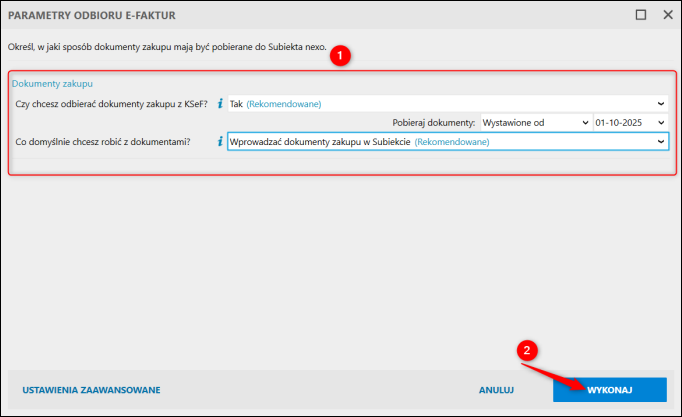Click the instruction text 'Określ, w jaki sposób...'
Screen dimensions: 682x417
coord(167,47)
